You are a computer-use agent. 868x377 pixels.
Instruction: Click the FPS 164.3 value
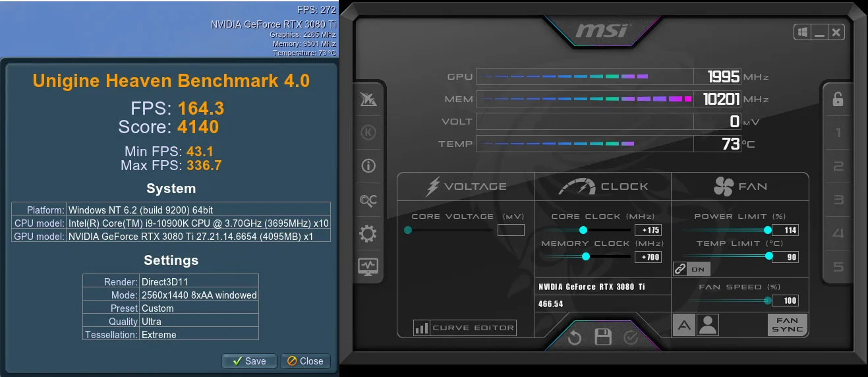coord(201,108)
